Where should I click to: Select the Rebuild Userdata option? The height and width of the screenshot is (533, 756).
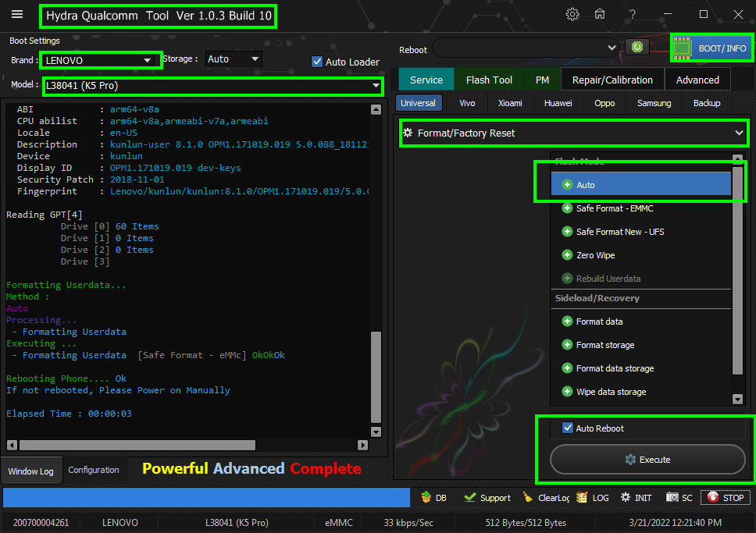640,279
